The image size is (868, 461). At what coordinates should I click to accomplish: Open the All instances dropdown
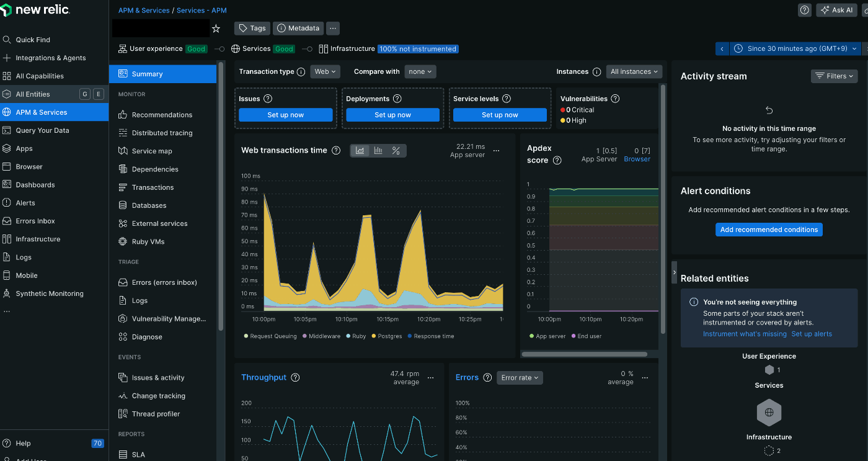tap(634, 72)
